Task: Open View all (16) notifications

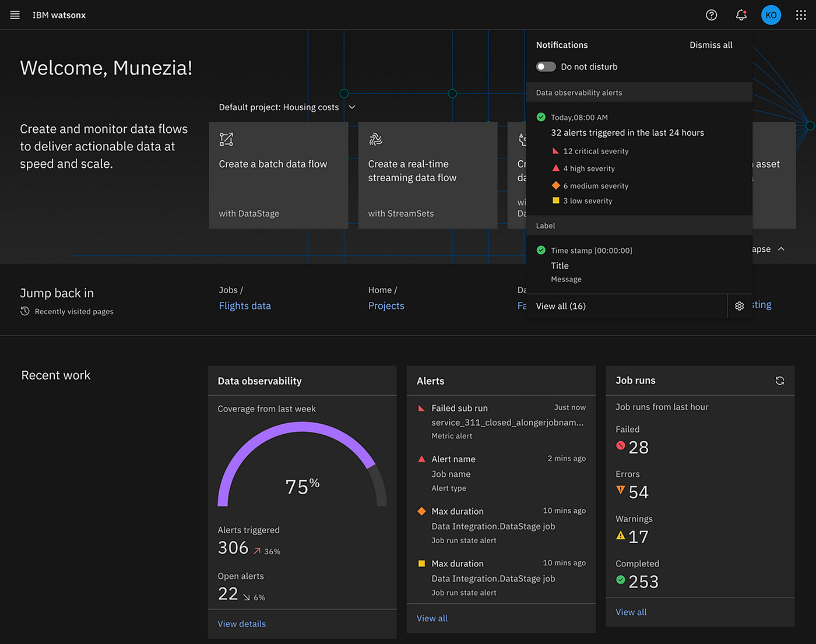Action: coord(561,306)
